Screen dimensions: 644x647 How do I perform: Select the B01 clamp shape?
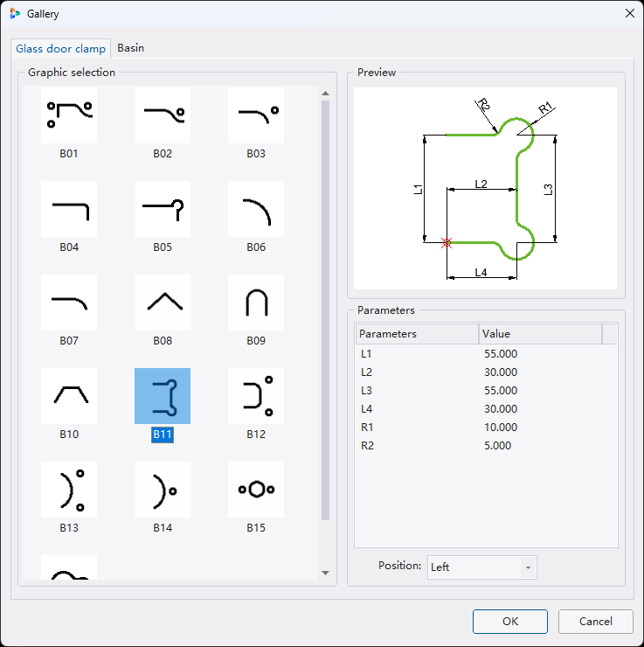[x=69, y=115]
